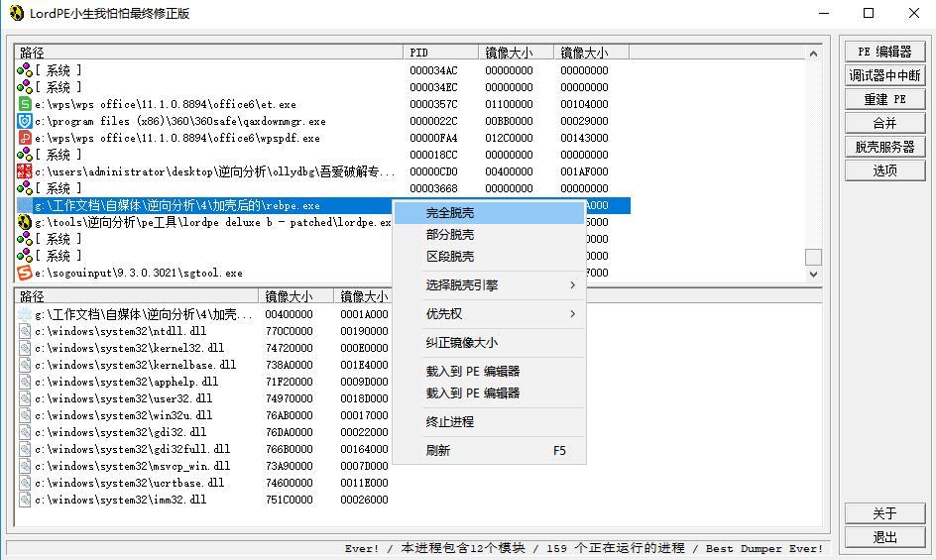Screen dimensions: 936x560
Task: Expand the 选择脱壳引擎 submenu
Action: [489, 285]
